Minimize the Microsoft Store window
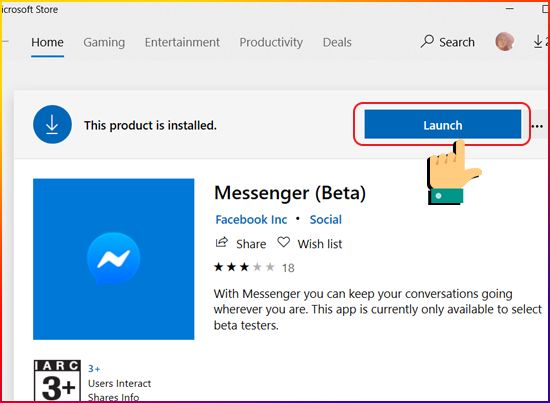This screenshot has height=403, width=550. pyautogui.click(x=510, y=9)
